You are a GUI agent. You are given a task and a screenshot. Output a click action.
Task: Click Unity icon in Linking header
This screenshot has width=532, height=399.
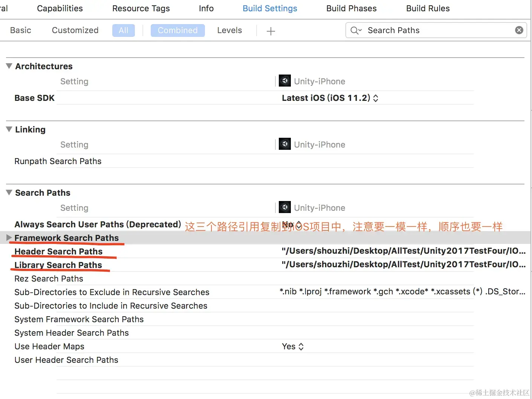click(x=284, y=144)
